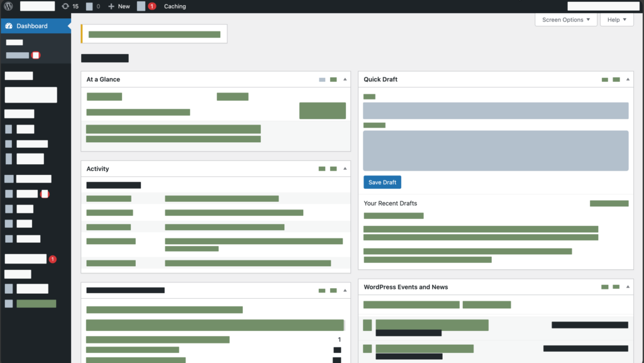The width and height of the screenshot is (644, 363).
Task: Collapse the Activity widget panel
Action: [x=345, y=169]
